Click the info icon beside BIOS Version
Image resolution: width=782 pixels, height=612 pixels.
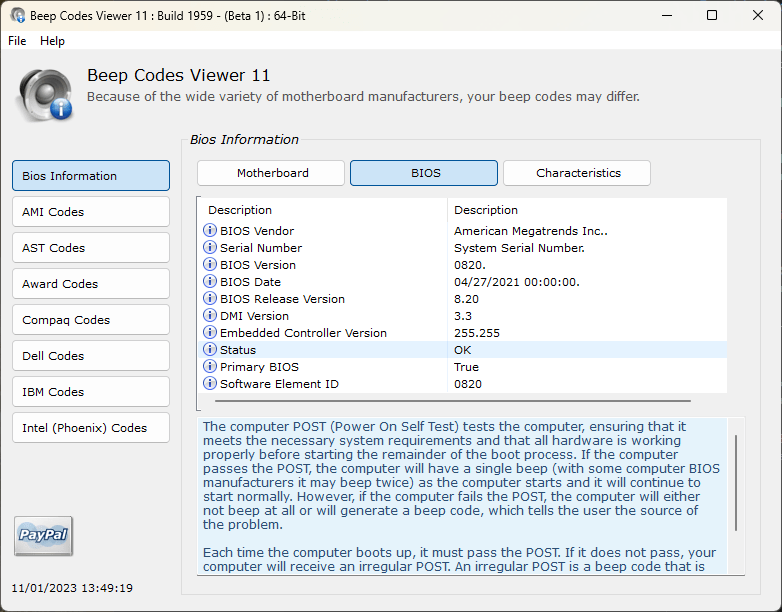(210, 264)
